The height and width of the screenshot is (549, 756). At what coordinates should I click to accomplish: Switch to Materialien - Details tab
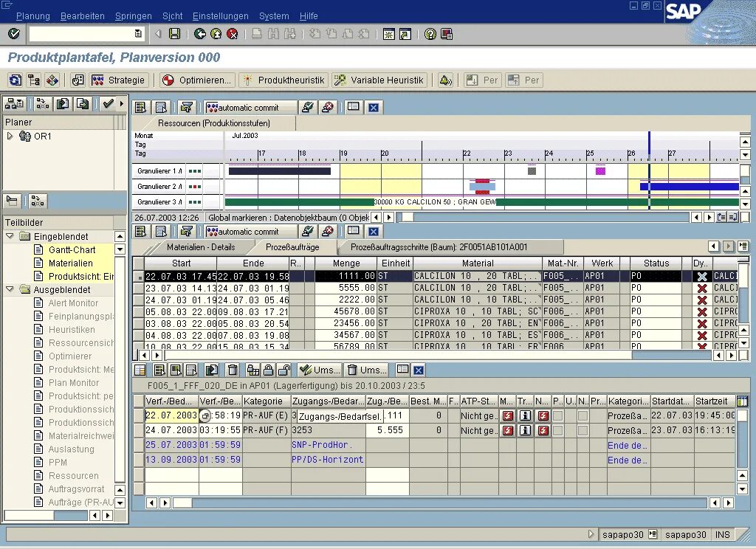pyautogui.click(x=201, y=247)
